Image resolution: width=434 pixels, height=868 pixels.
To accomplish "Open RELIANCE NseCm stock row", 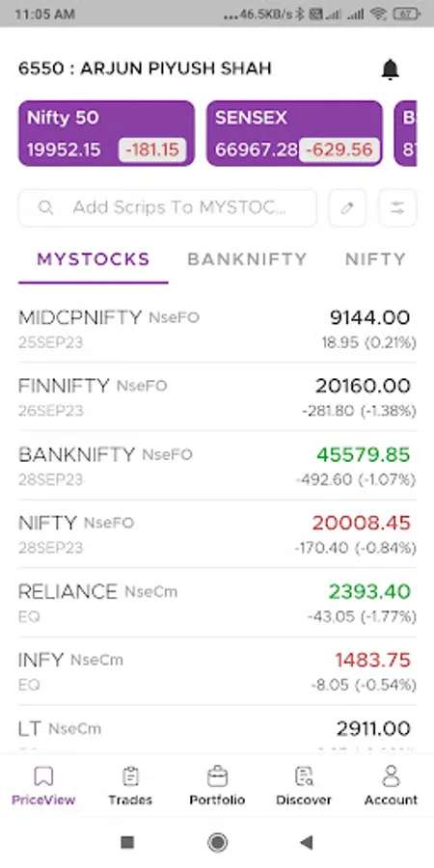I will (217, 603).
